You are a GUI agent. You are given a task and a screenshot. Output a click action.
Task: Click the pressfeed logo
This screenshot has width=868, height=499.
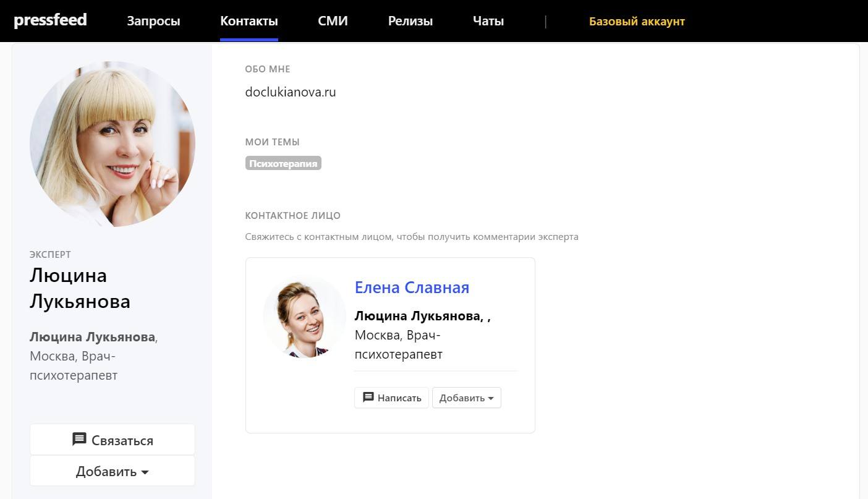point(50,20)
